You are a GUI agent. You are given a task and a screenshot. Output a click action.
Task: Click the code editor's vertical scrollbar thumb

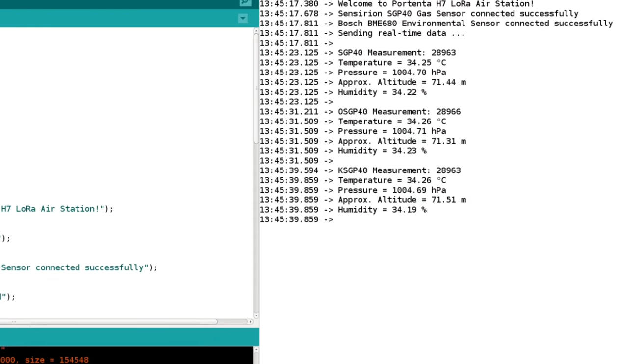pos(256,88)
